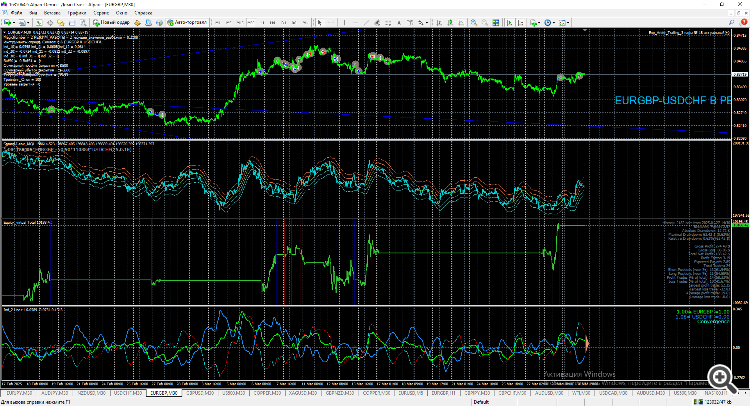Switch to the H1 timeframe button
This screenshot has width=750, height=406.
tap(262, 22)
